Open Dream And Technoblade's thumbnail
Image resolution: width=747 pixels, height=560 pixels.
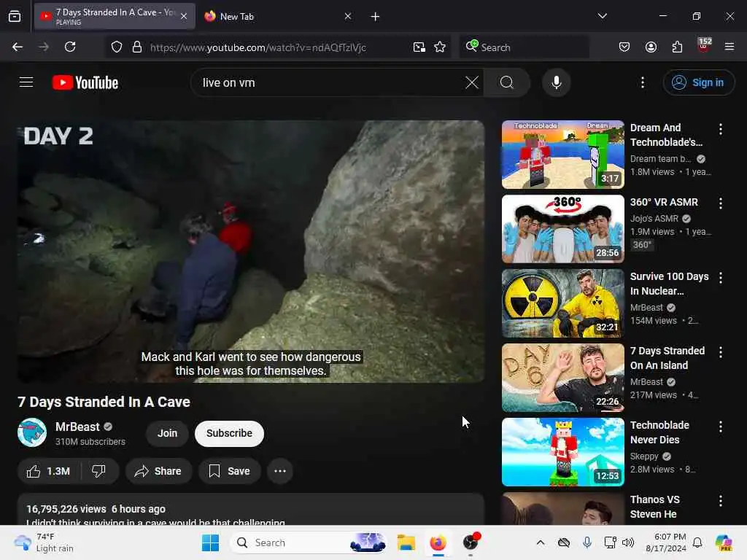pos(562,155)
